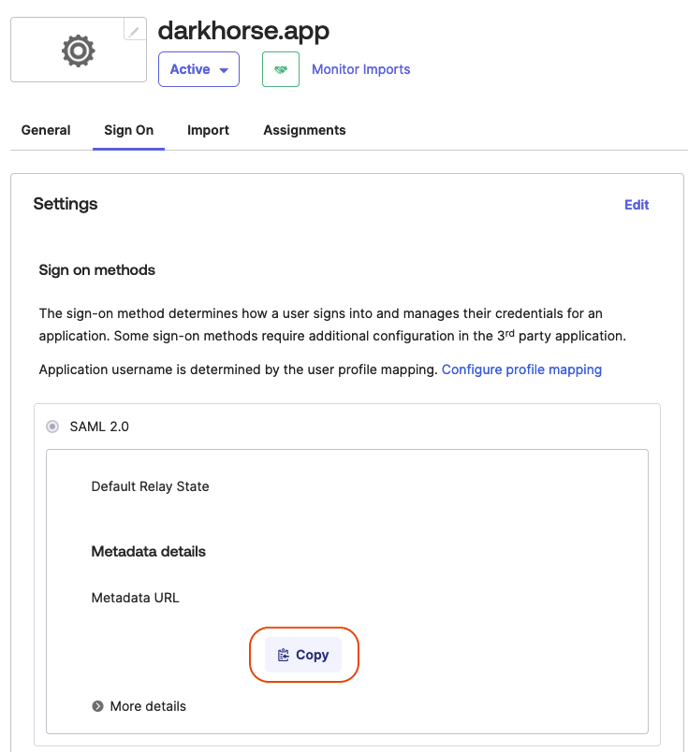Expand the More details section
This screenshot has height=752, width=688.
pos(147,706)
